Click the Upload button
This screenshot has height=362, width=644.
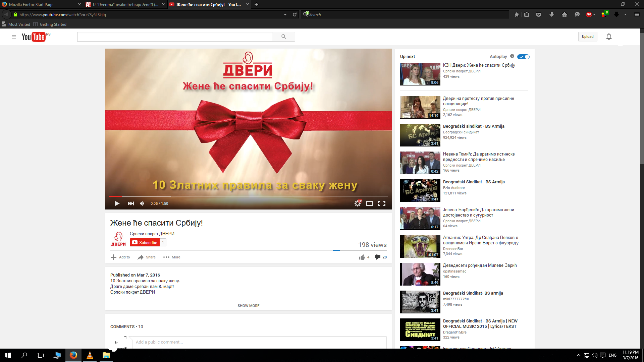coord(587,37)
